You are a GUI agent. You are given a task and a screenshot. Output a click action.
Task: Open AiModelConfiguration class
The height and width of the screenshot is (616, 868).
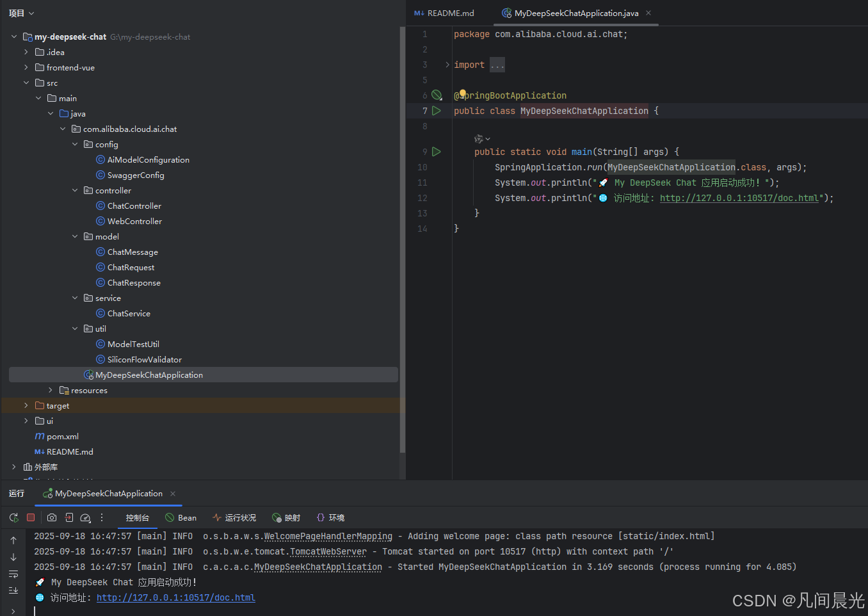pyautogui.click(x=149, y=159)
